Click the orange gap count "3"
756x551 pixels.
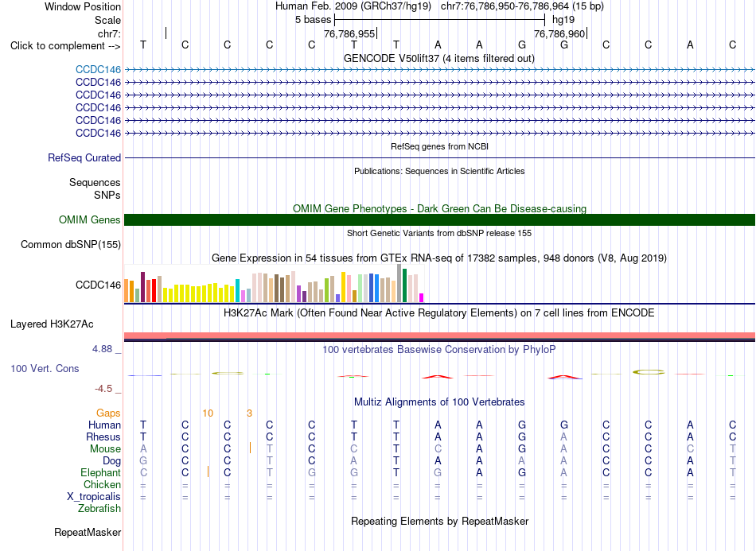click(249, 413)
